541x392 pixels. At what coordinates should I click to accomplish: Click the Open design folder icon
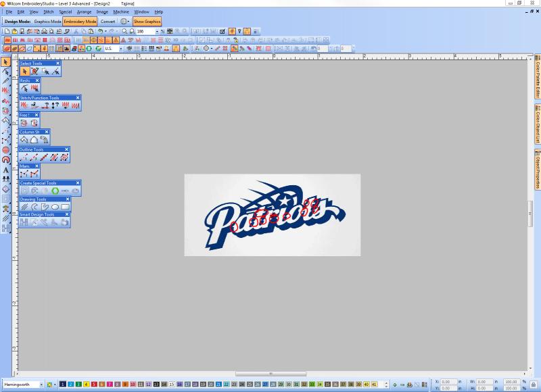14,31
